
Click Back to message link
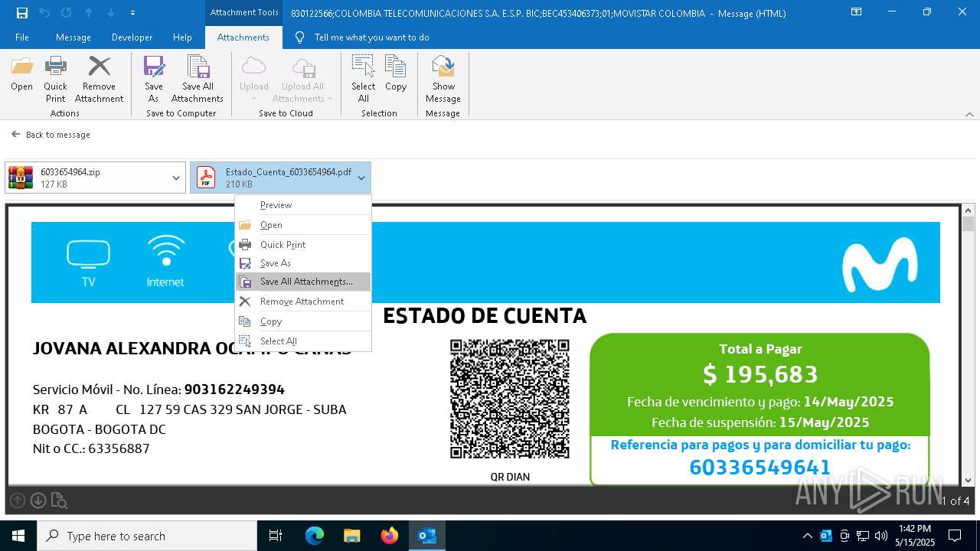51,135
